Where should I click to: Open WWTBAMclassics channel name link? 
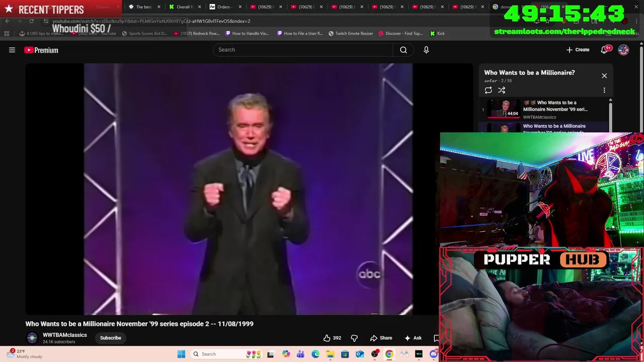click(x=64, y=335)
